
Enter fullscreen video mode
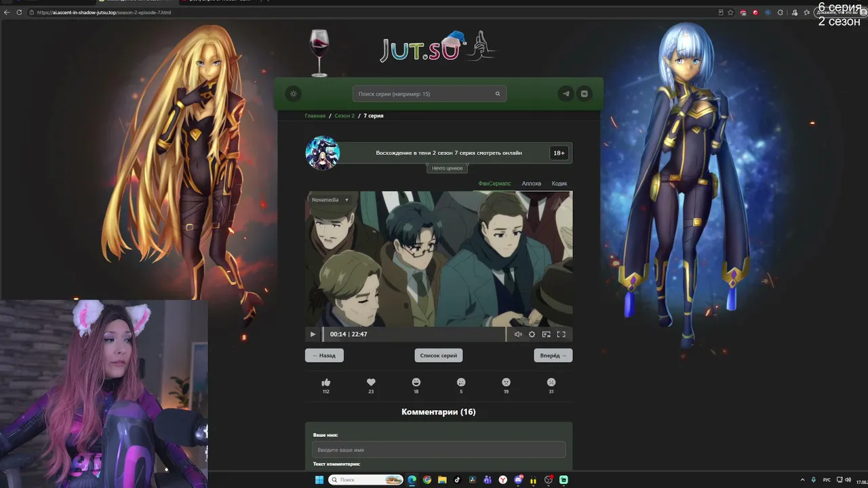(561, 334)
